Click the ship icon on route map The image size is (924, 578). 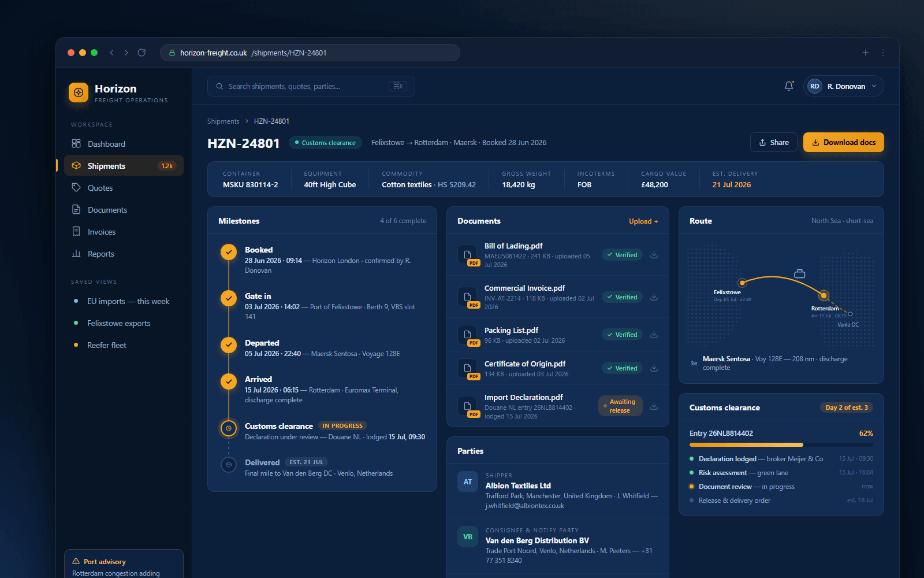800,273
